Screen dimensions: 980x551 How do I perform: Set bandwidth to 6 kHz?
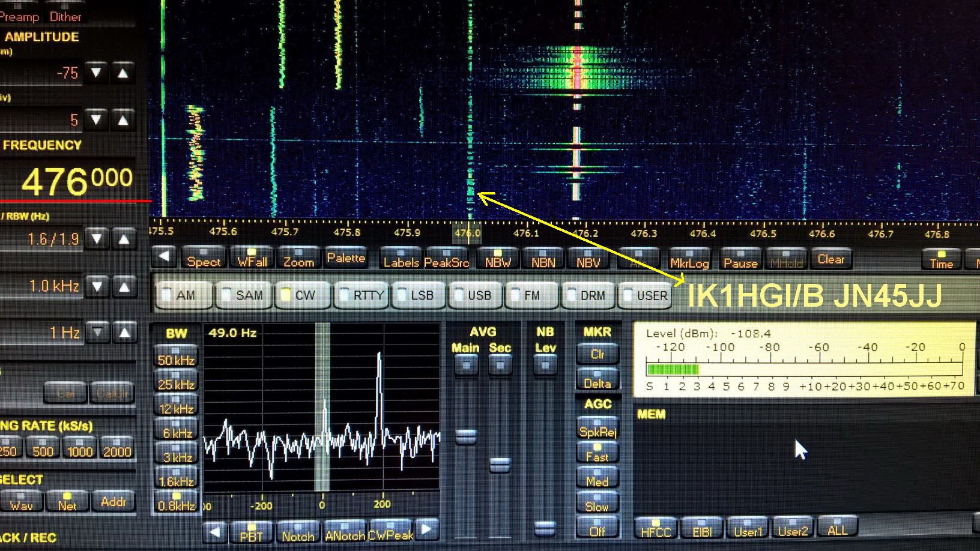175,430
